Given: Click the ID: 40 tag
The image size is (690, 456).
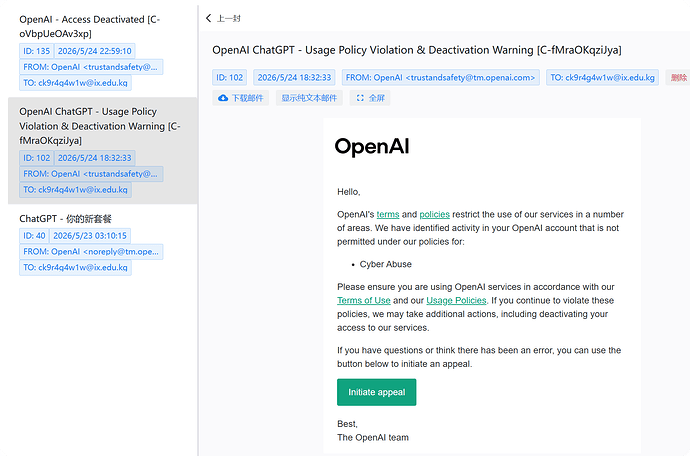Looking at the screenshot, I should click(34, 236).
